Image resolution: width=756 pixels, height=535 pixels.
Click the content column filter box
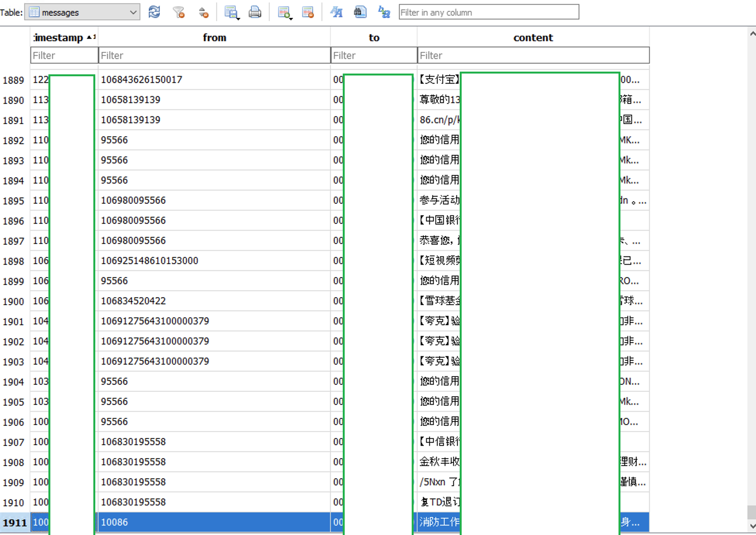(x=533, y=55)
